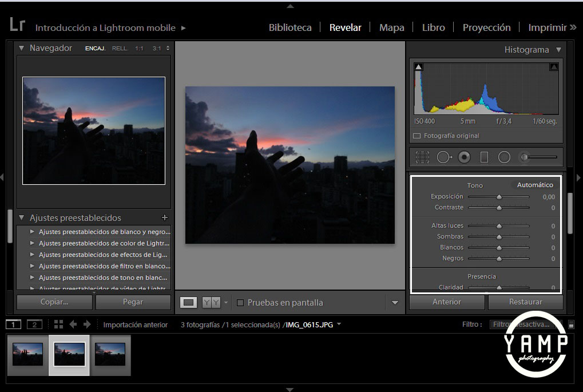
Task: Click the Before/After YY view icon
Action: click(211, 303)
